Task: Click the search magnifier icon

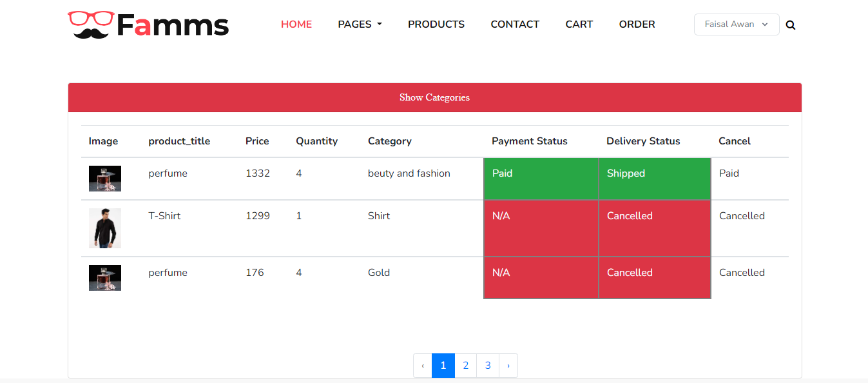Action: tap(791, 25)
